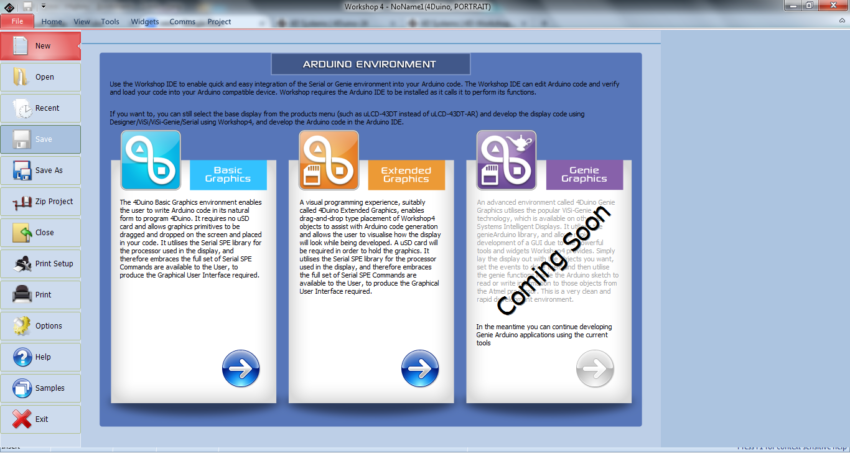Click Exit to quit Workshop
The height and width of the screenshot is (453, 850).
[41, 419]
